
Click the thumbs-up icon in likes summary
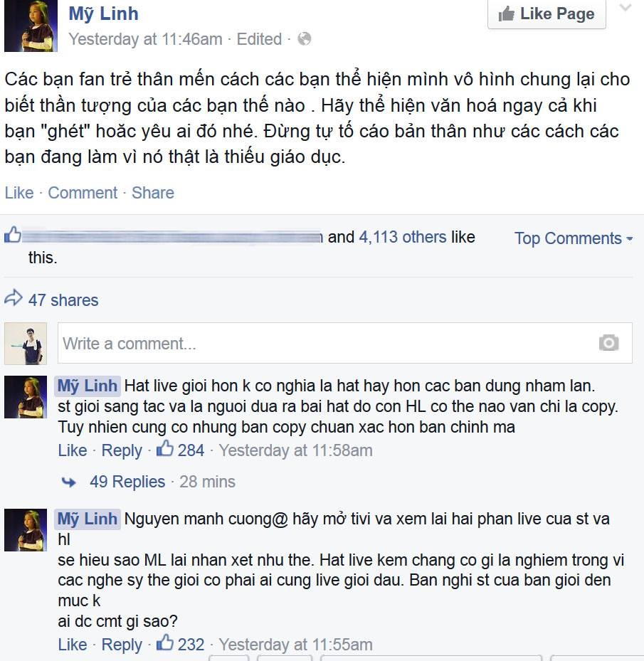pyautogui.click(x=13, y=234)
